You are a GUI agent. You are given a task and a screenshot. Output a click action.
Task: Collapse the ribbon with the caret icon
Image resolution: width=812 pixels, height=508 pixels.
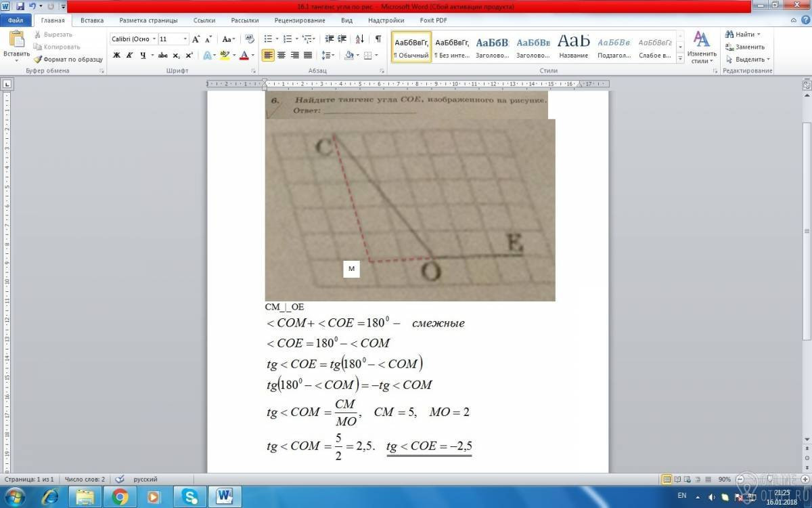point(795,20)
